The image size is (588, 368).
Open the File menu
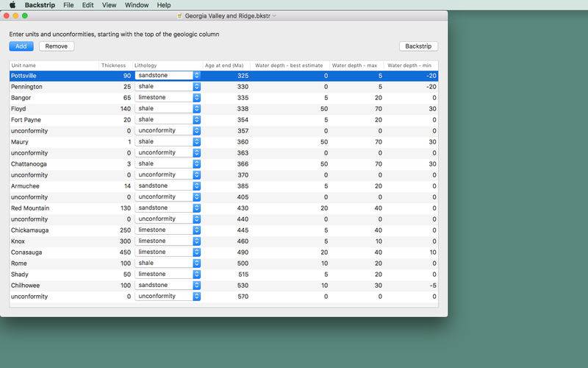click(x=68, y=5)
